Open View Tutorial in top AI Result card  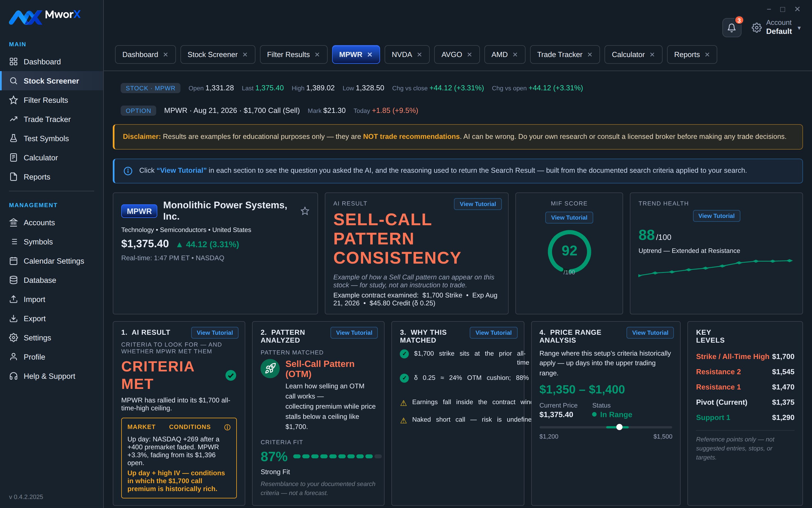coord(477,204)
